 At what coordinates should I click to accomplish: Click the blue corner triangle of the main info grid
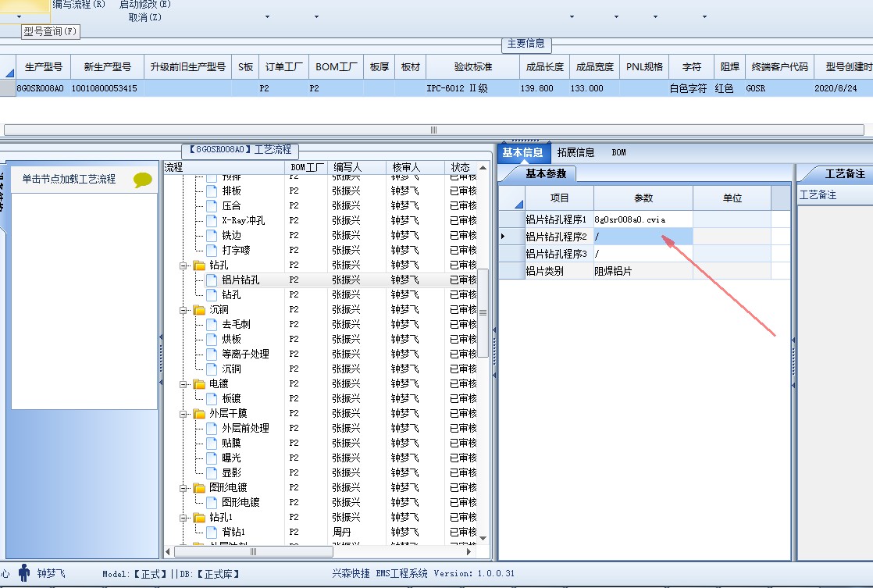click(x=9, y=73)
